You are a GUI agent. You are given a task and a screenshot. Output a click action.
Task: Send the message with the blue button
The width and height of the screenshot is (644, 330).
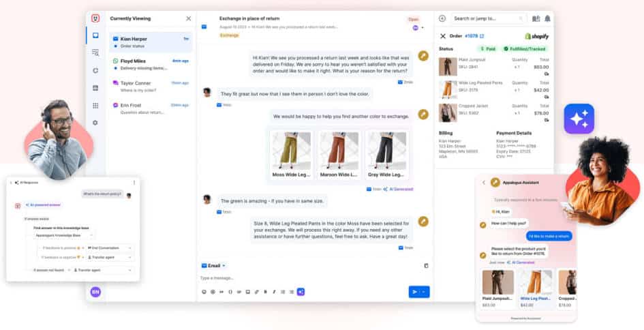point(419,292)
